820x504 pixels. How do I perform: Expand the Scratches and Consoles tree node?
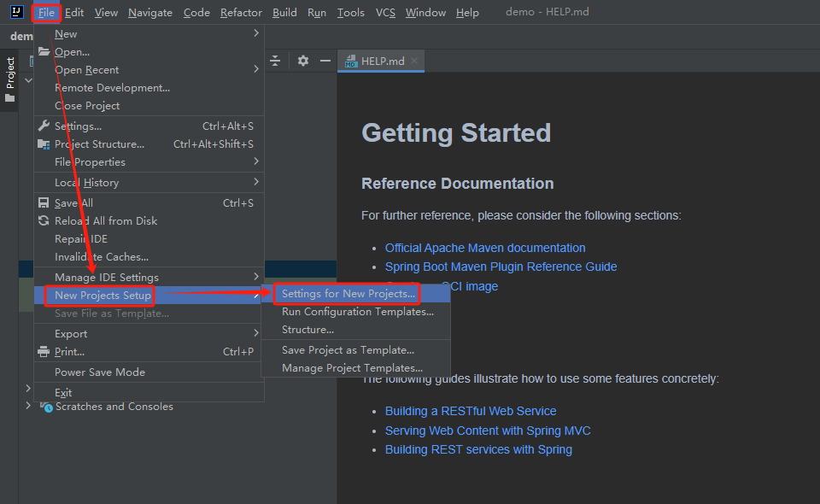pyautogui.click(x=28, y=407)
